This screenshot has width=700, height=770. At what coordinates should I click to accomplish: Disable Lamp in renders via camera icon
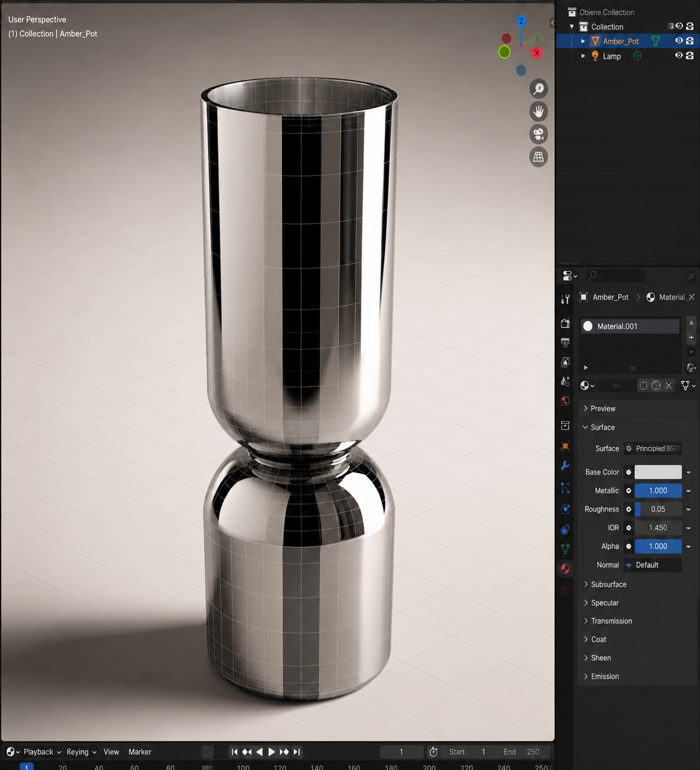tap(690, 56)
